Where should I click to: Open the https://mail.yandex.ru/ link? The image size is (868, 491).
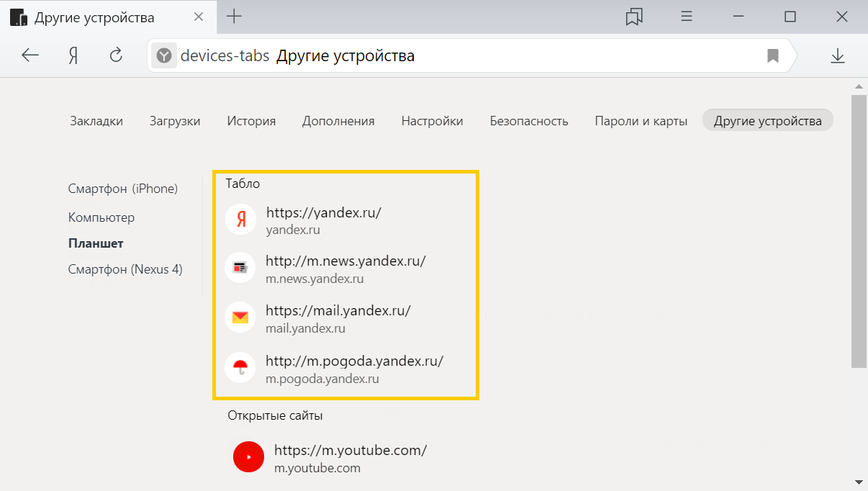pos(338,310)
